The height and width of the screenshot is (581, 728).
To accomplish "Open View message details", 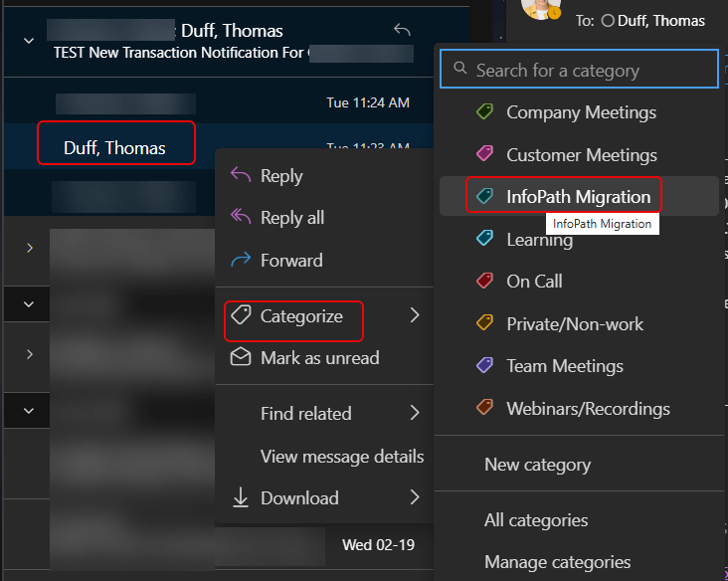I will 341,457.
